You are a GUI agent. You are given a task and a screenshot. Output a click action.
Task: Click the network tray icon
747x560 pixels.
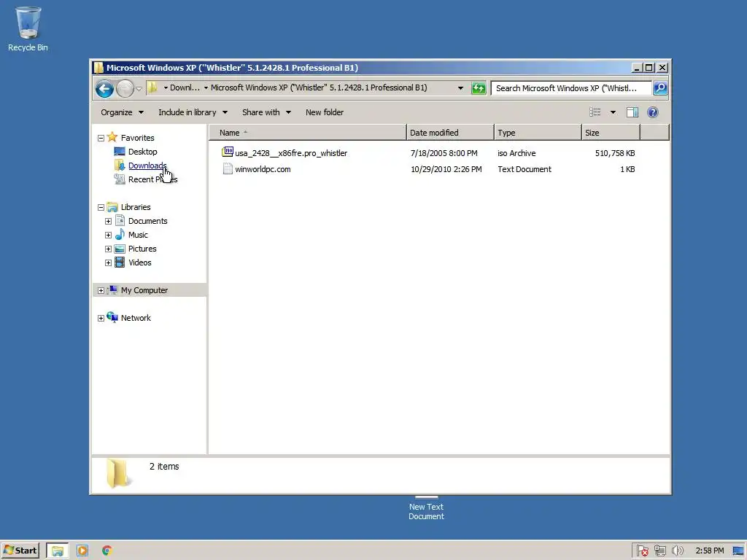(x=659, y=551)
